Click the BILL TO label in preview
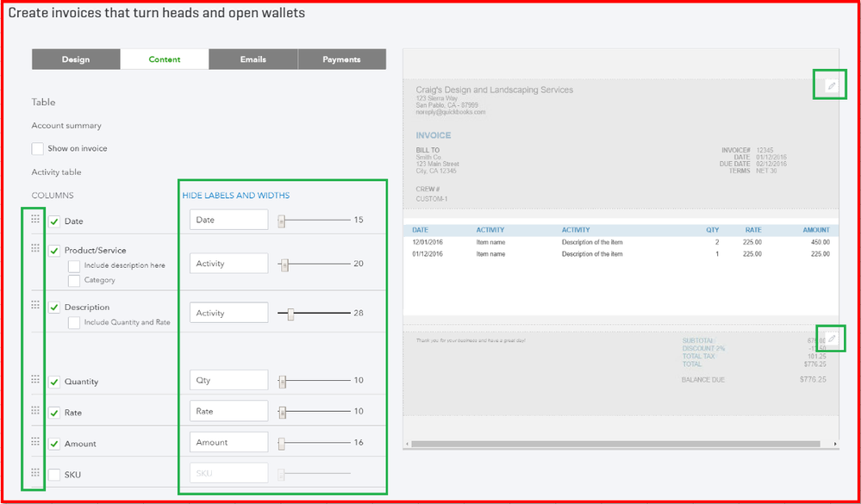The image size is (861, 504). [427, 151]
